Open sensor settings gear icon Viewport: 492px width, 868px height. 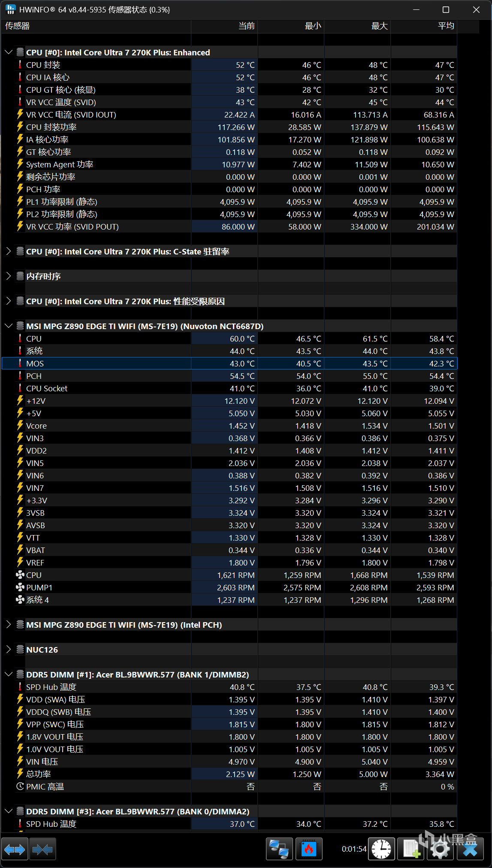441,849
